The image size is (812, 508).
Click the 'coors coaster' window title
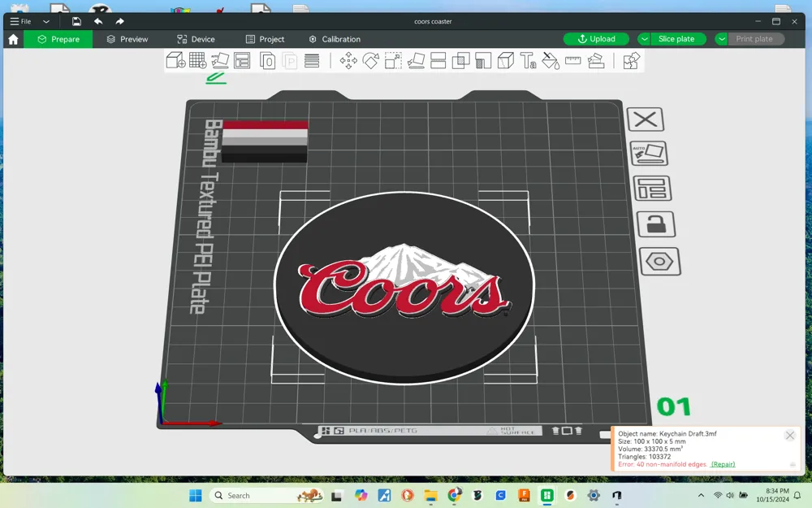click(433, 21)
